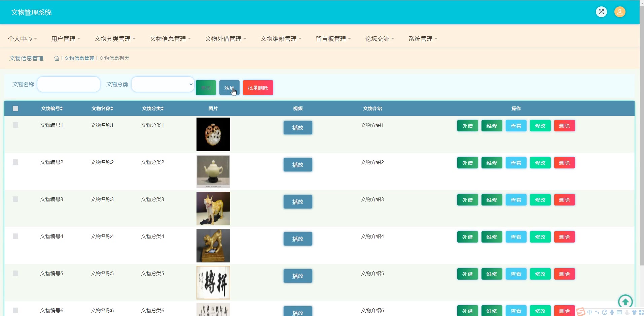Check the box for 文物编号4 row
The image size is (644, 316).
tap(15, 236)
